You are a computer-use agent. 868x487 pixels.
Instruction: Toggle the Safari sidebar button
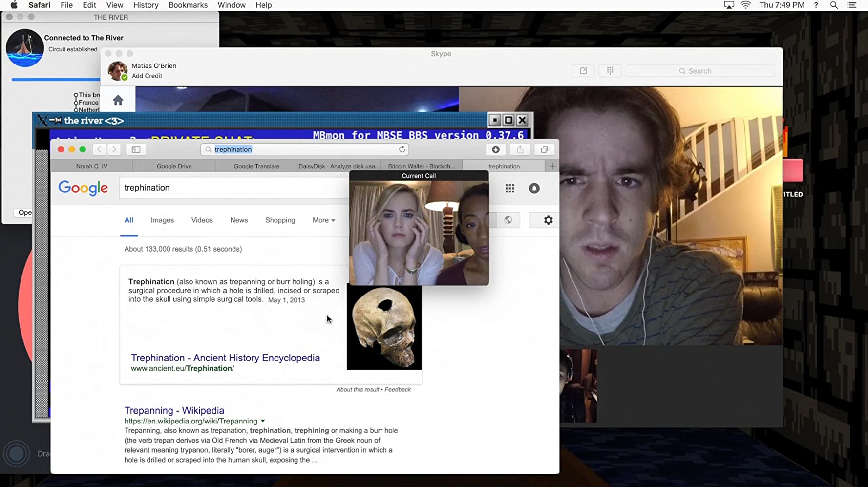[136, 149]
